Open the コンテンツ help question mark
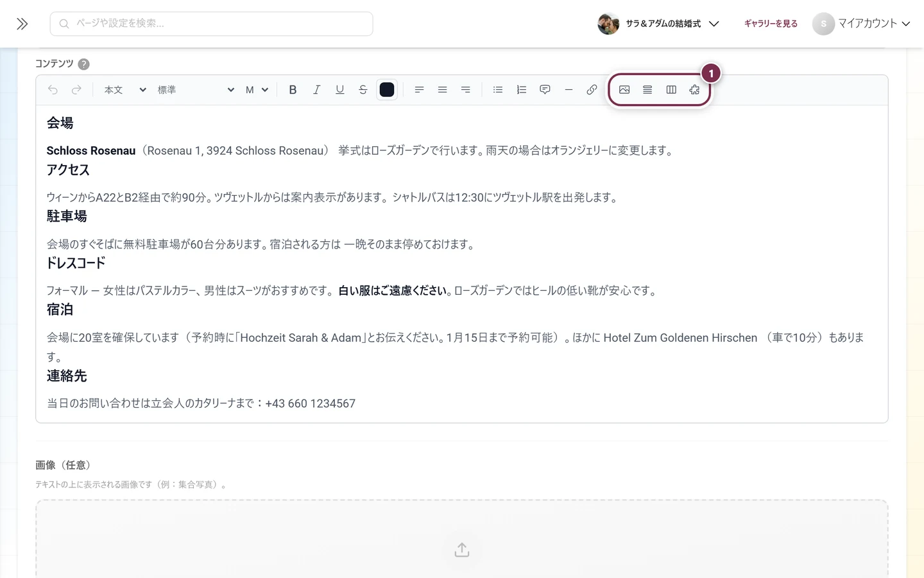 83,64
